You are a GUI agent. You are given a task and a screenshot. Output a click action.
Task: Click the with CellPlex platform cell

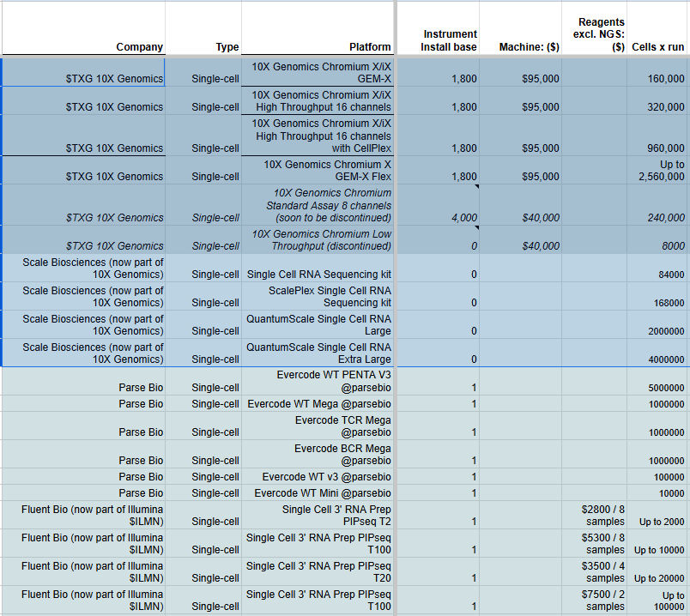[317, 135]
